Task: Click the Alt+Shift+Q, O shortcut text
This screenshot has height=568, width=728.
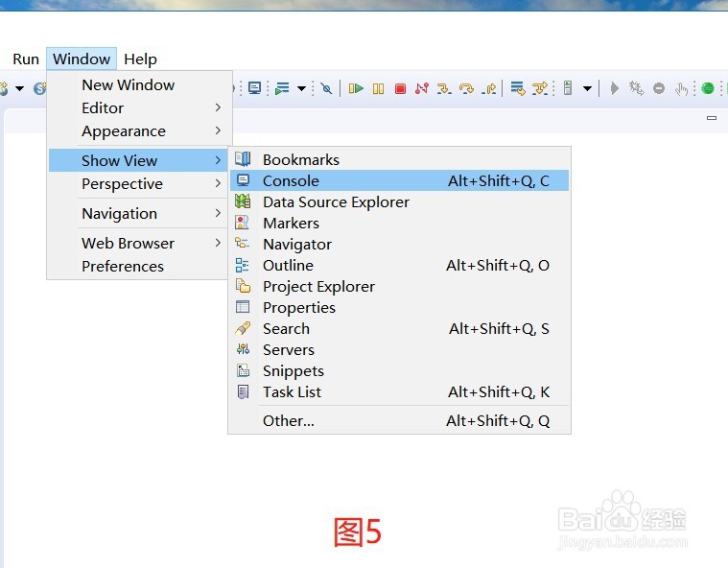Action: tap(498, 265)
